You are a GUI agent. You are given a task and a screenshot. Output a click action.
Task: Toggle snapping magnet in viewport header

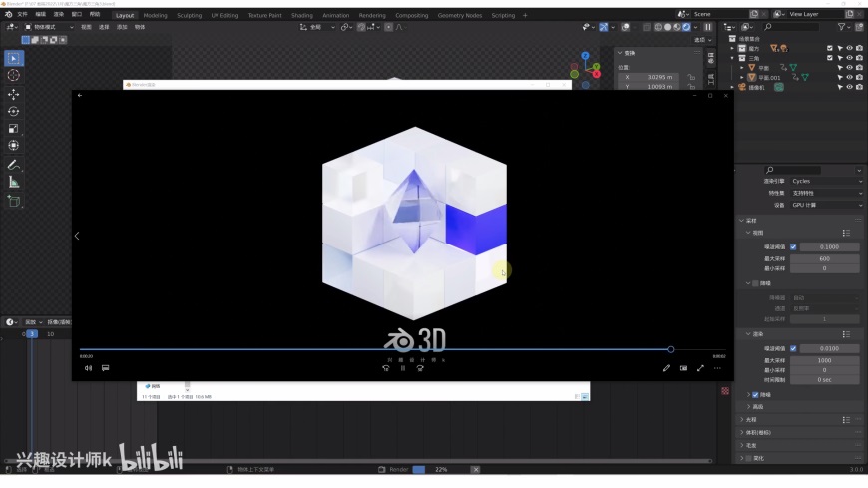pyautogui.click(x=361, y=27)
